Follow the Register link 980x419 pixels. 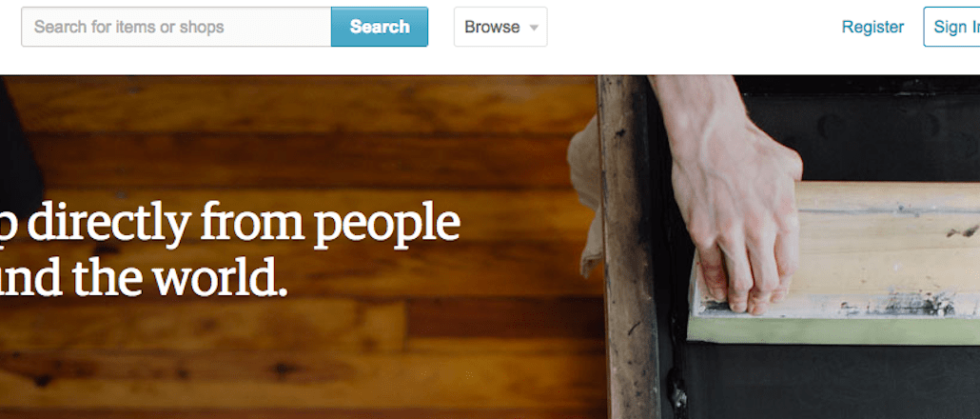click(x=872, y=27)
